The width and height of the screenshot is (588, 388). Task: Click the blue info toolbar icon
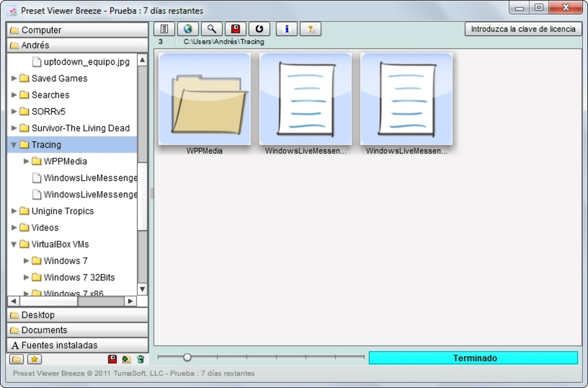286,29
